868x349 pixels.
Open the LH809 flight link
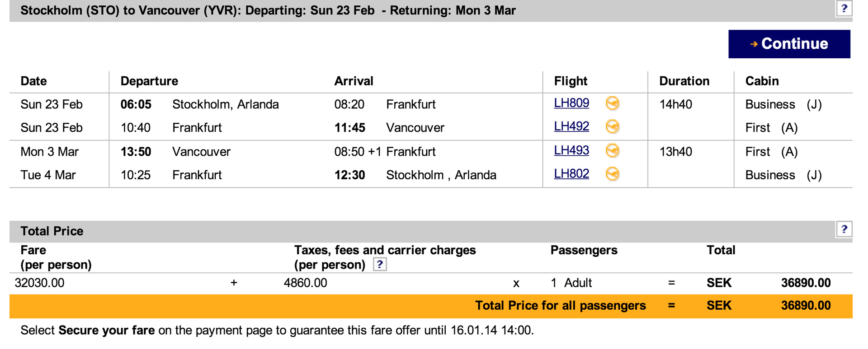[x=571, y=103]
